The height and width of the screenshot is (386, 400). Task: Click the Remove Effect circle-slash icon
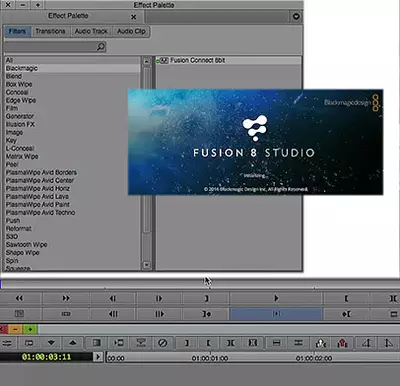(162, 343)
